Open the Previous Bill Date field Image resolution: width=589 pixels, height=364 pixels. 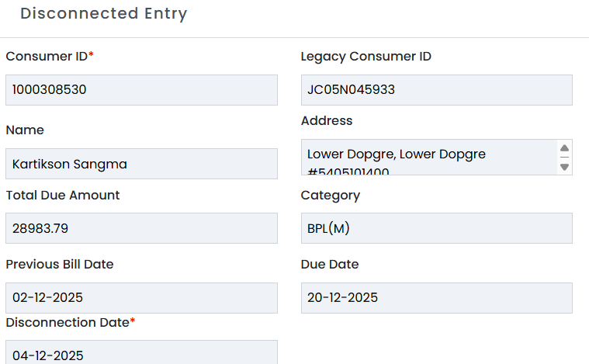click(141, 298)
